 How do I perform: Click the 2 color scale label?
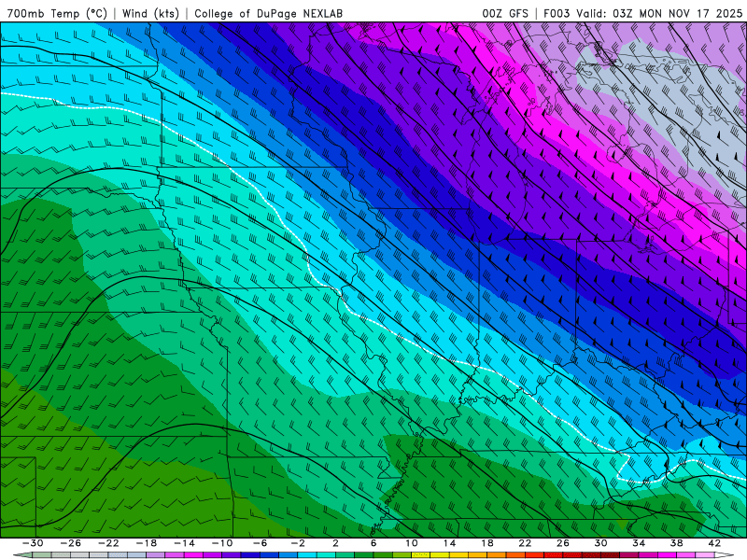[x=336, y=543]
